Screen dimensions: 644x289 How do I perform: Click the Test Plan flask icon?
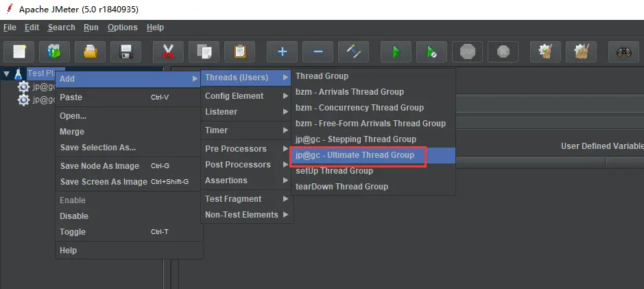pyautogui.click(x=19, y=74)
